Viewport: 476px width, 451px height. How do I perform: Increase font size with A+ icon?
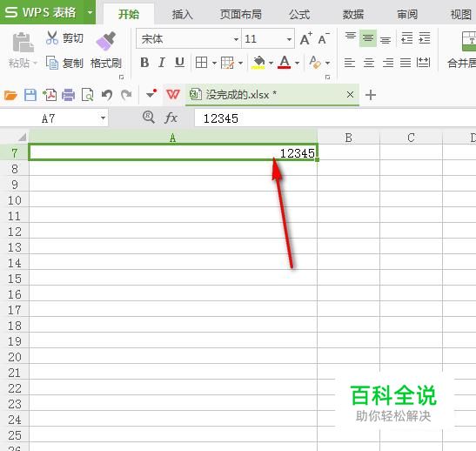point(306,38)
